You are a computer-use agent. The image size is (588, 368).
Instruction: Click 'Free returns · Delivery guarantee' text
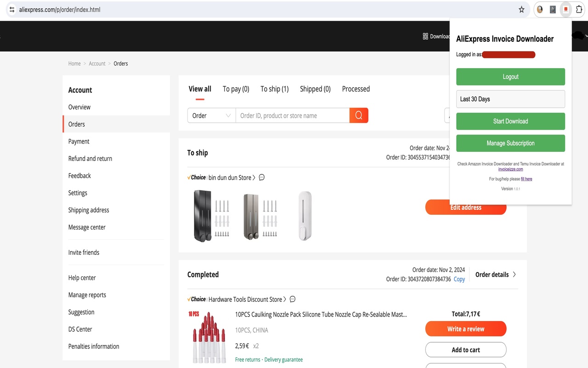[x=269, y=360]
